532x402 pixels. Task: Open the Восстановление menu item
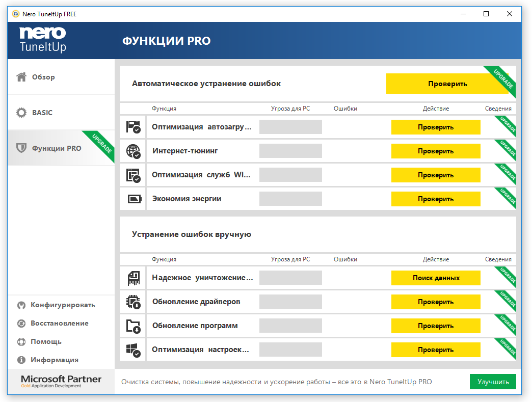coord(53,324)
